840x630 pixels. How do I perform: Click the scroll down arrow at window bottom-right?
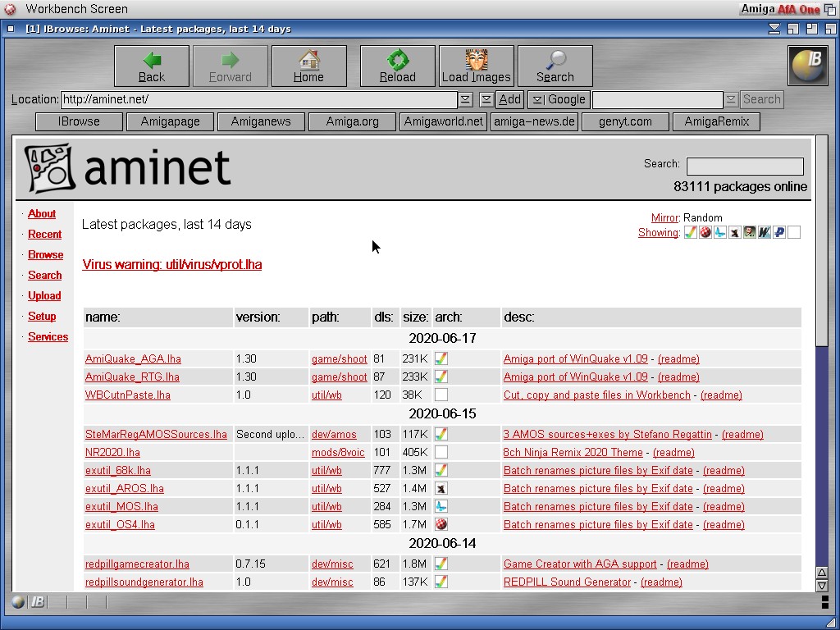(x=822, y=586)
